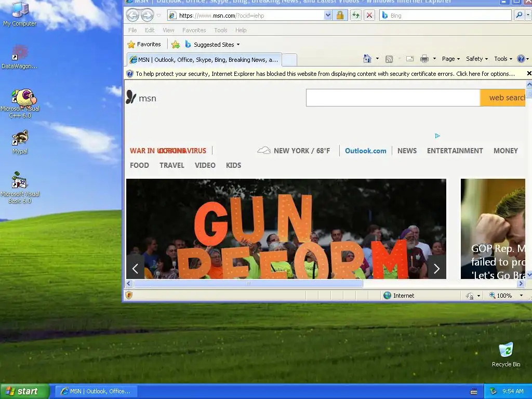The height and width of the screenshot is (399, 532).
Task: Open the View menu
Action: [168, 30]
